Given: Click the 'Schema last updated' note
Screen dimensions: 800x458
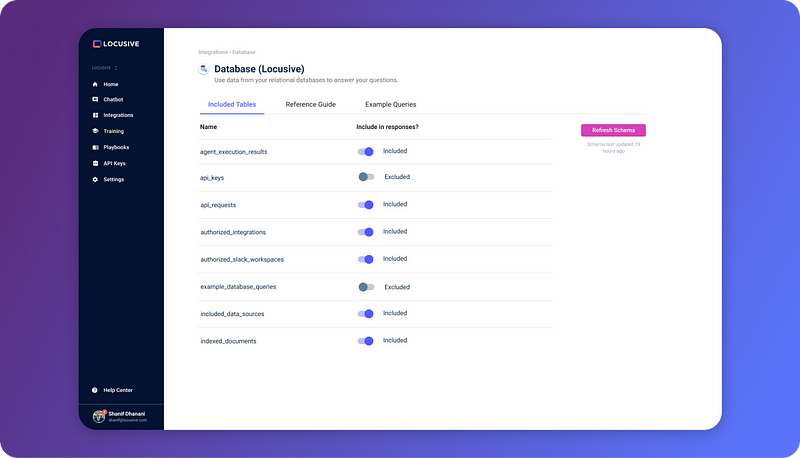Looking at the screenshot, I should (x=613, y=148).
